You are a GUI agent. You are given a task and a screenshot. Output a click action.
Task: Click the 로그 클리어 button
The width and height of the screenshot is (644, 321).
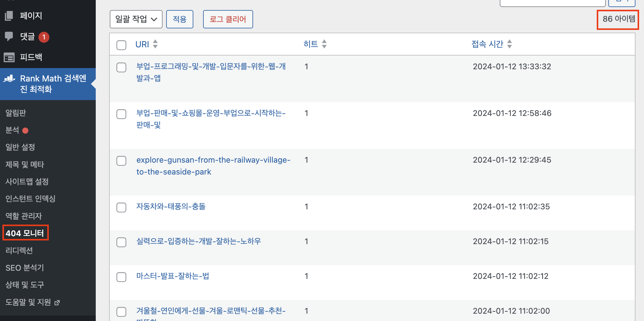tap(228, 19)
